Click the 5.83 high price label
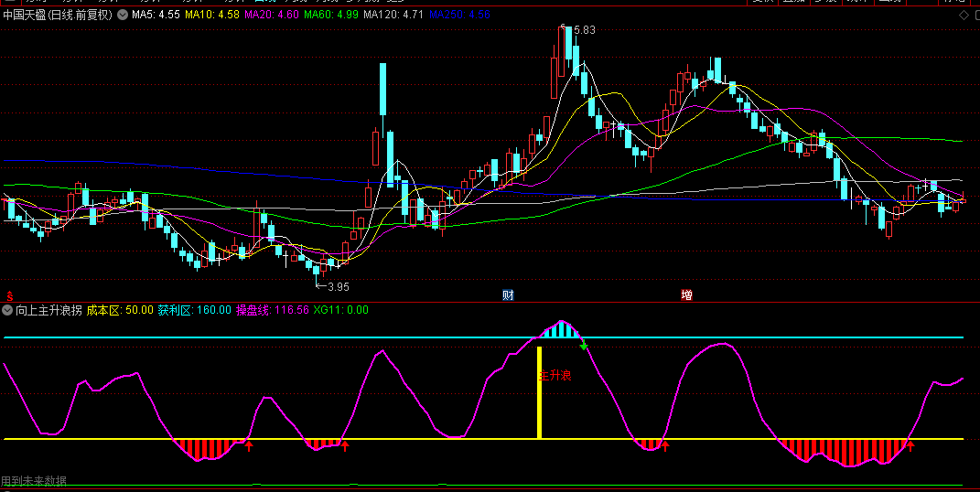980x492 pixels. [584, 30]
